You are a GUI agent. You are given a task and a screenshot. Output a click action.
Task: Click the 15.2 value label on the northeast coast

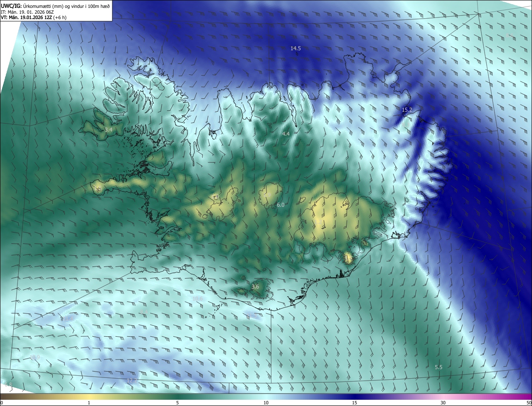click(407, 110)
